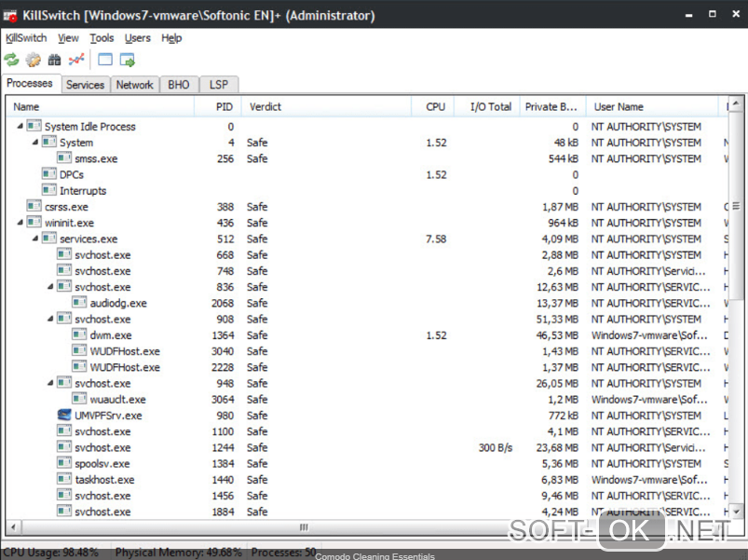The height and width of the screenshot is (560, 748).
Task: Click the vertical scrollbar down arrow
Action: click(x=736, y=512)
